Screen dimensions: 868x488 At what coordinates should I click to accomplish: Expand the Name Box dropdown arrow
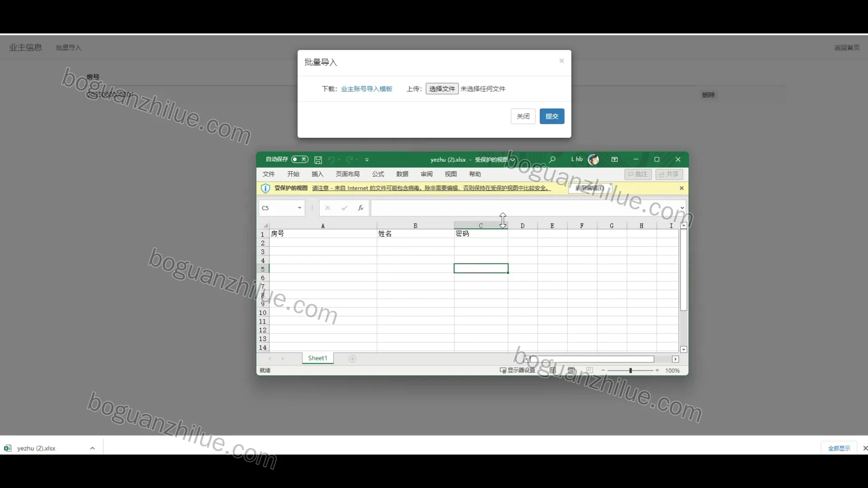pos(299,208)
